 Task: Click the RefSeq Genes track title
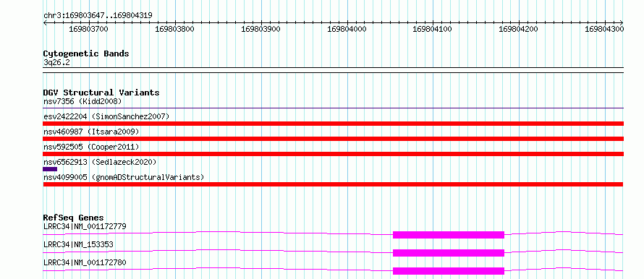pyautogui.click(x=74, y=218)
